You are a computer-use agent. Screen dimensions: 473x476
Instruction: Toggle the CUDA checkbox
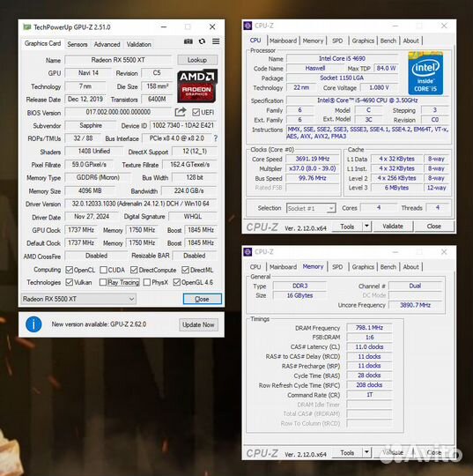[103, 270]
